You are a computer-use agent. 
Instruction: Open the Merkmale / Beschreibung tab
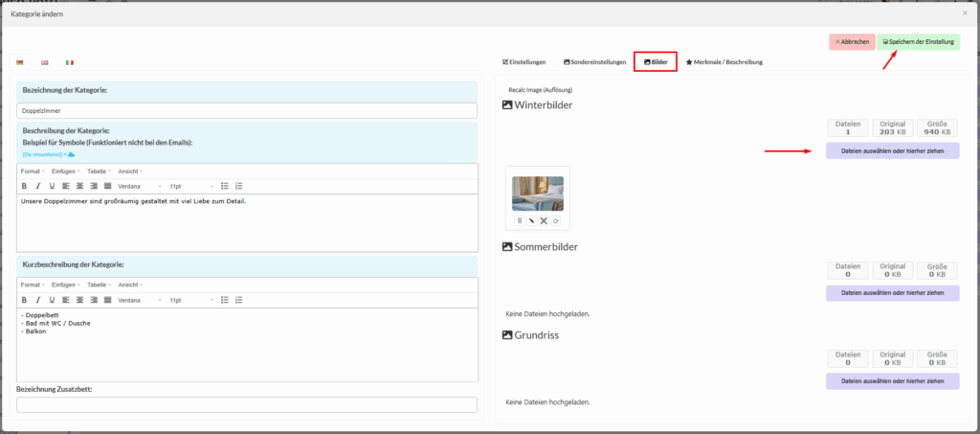click(724, 62)
